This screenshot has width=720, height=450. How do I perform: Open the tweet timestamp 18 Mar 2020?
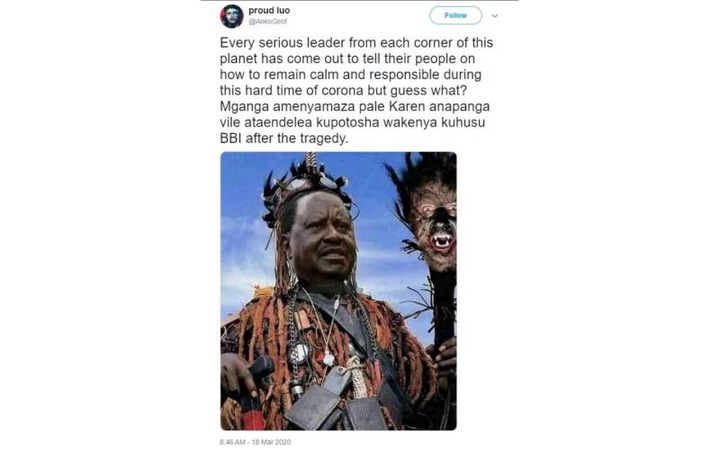(255, 442)
